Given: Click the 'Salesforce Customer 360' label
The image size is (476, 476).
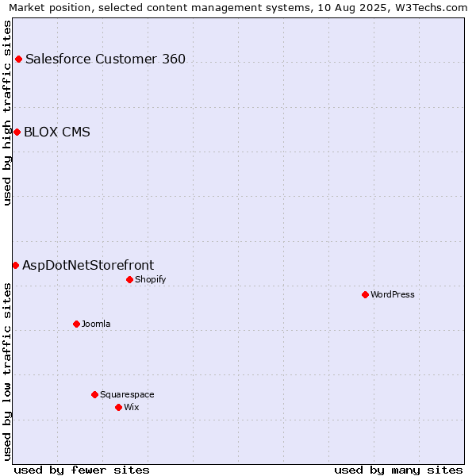Looking at the screenshot, I should 106,59.
